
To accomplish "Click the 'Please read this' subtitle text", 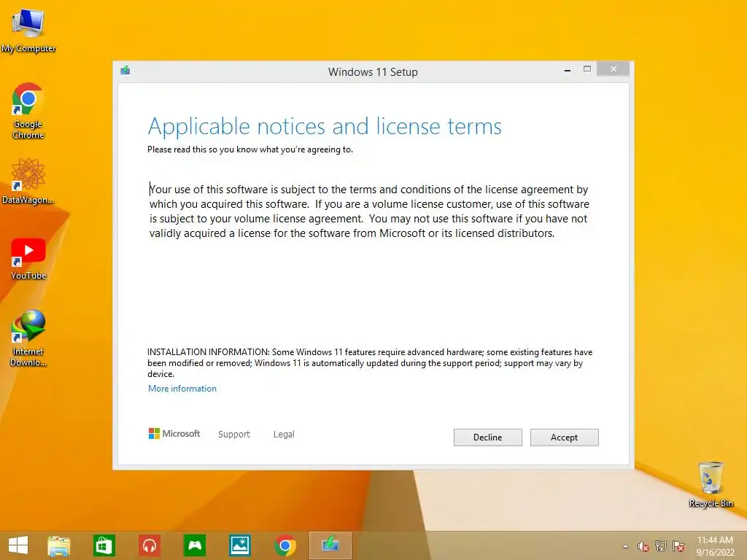I will click(x=250, y=149).
